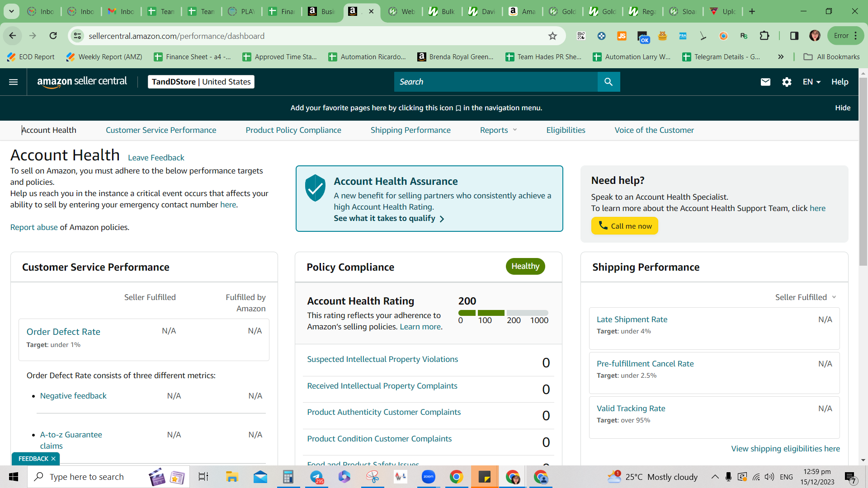Screen dimensions: 868x488
Task: Click the search magnifier button
Action: (609, 82)
